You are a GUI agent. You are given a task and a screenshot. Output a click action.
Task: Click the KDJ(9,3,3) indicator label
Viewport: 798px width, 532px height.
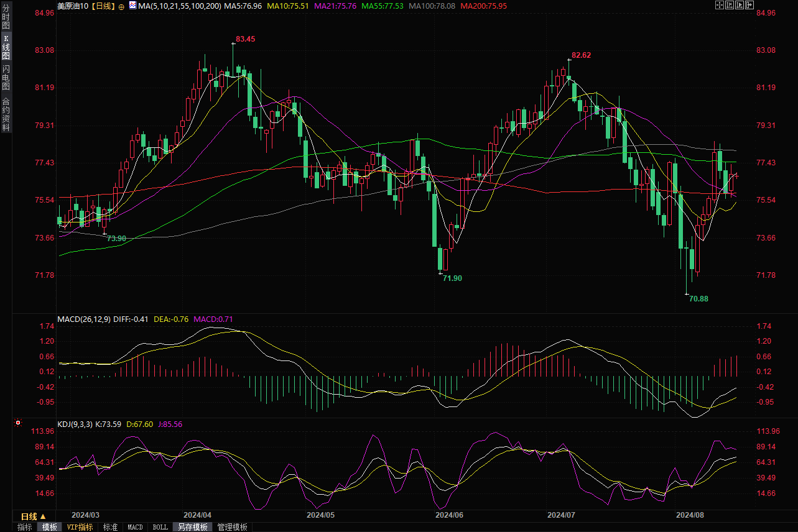click(x=75, y=424)
